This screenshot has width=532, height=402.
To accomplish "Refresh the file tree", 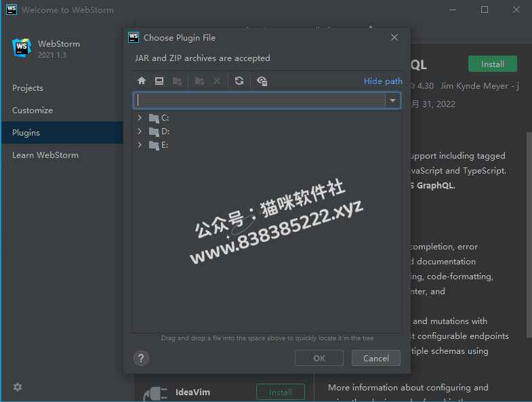I will [x=239, y=81].
